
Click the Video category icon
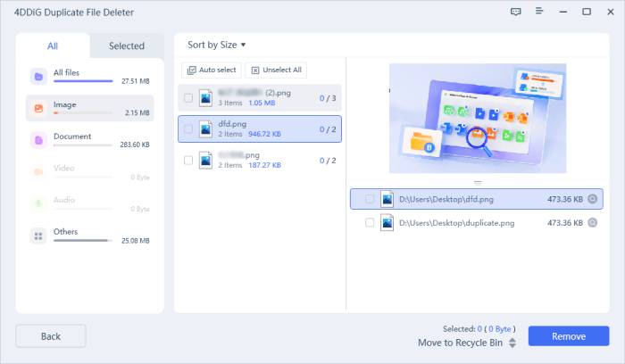click(38, 172)
